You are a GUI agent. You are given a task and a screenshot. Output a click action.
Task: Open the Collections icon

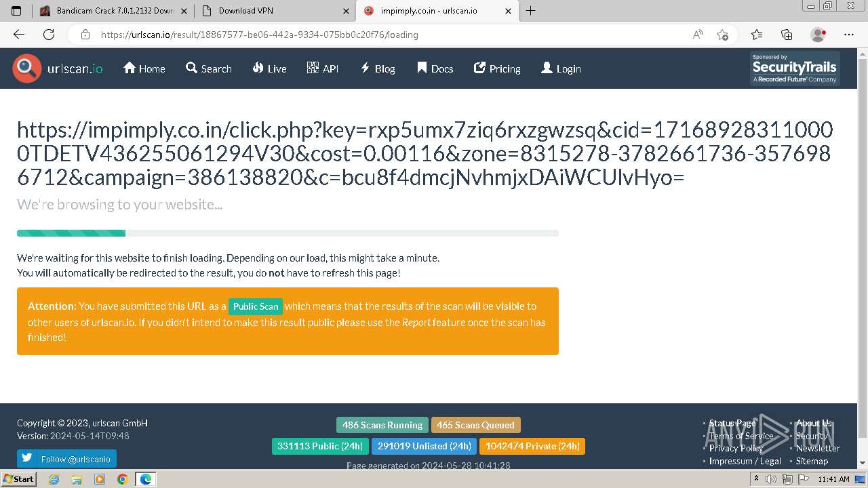point(787,35)
